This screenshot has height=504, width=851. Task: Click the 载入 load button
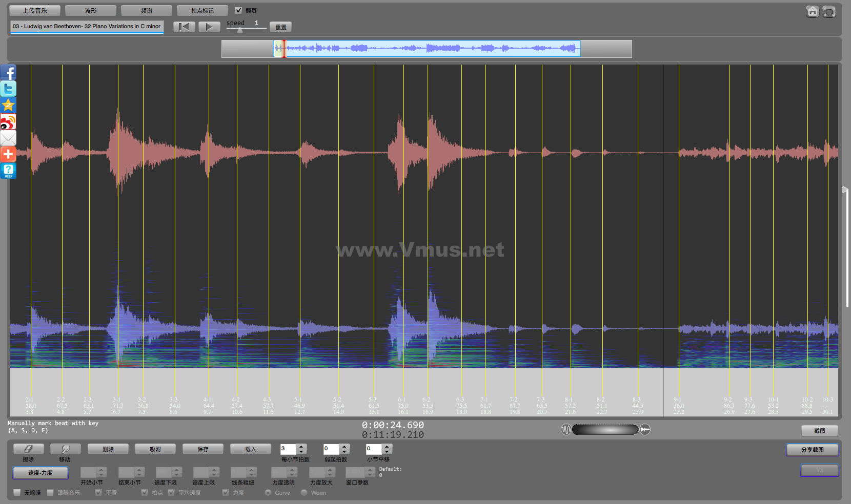click(251, 449)
